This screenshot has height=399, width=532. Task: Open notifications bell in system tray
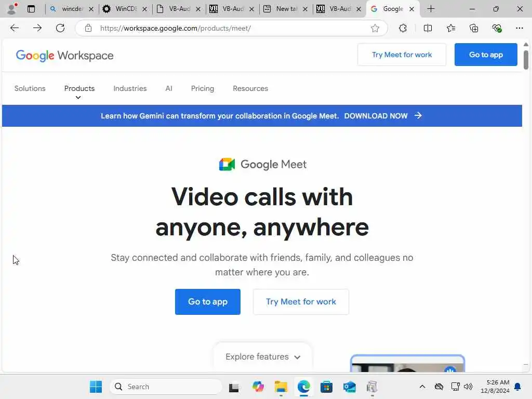point(517,387)
